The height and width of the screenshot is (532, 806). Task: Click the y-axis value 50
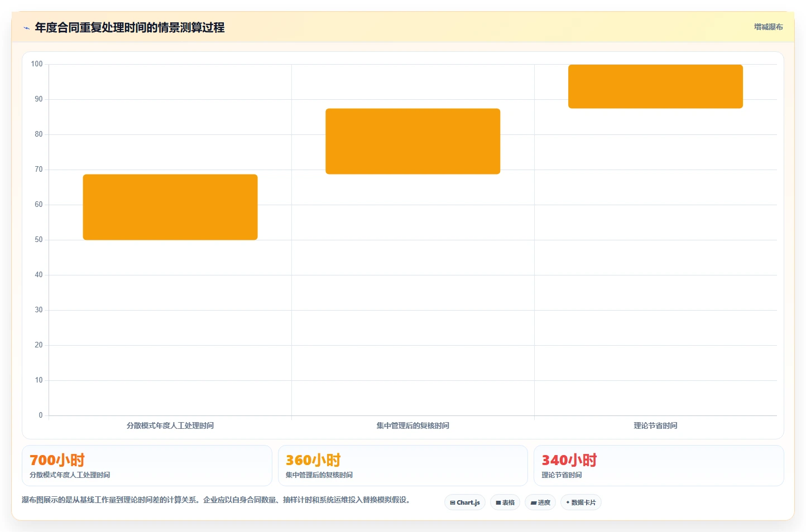click(39, 240)
